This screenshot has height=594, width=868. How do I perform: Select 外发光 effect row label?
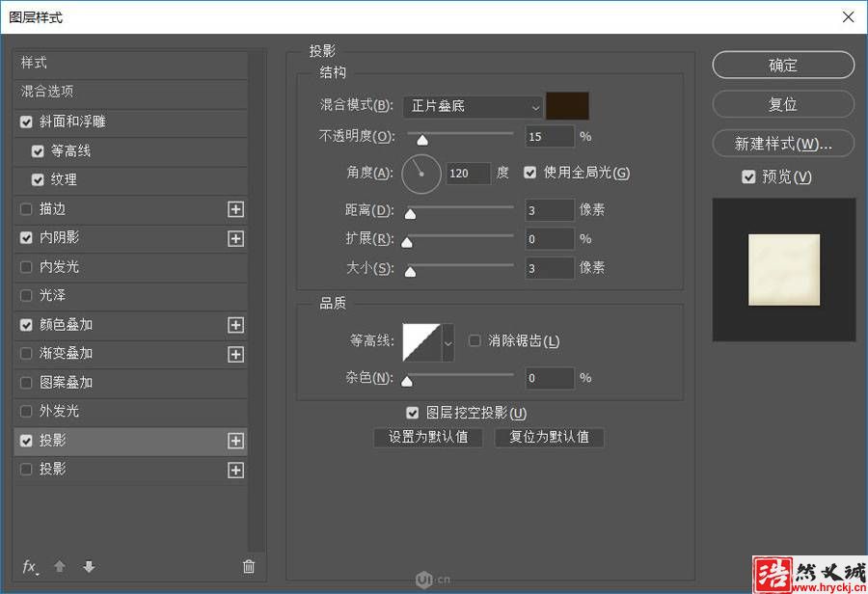[x=59, y=412]
